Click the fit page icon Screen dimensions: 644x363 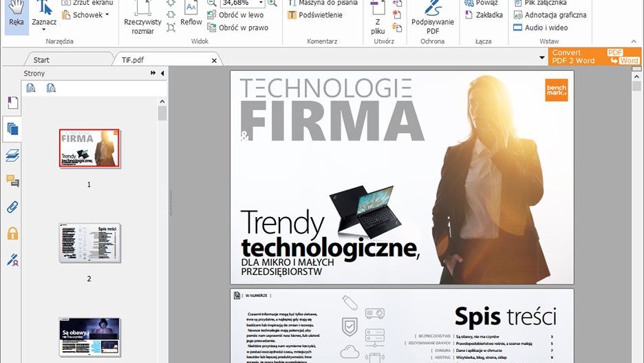(x=171, y=3)
